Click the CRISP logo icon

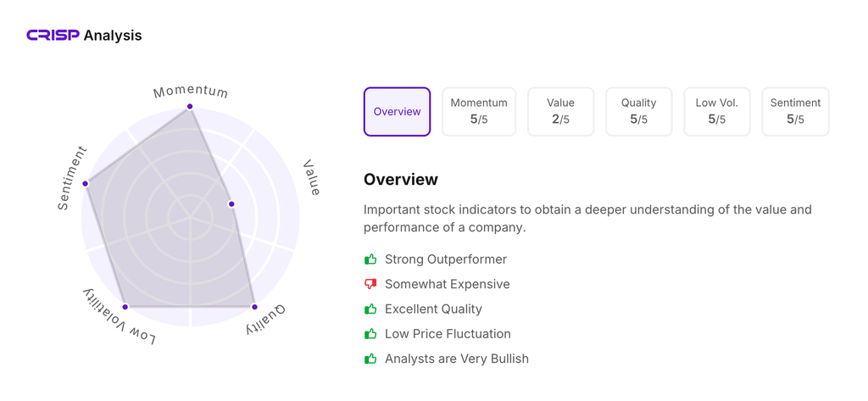53,36
